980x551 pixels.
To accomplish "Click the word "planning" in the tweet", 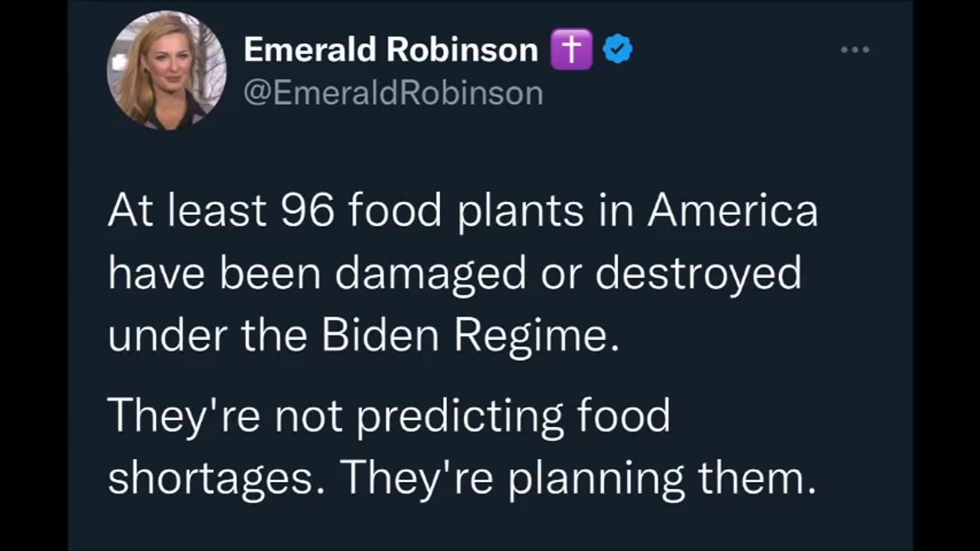I will pos(596,479).
